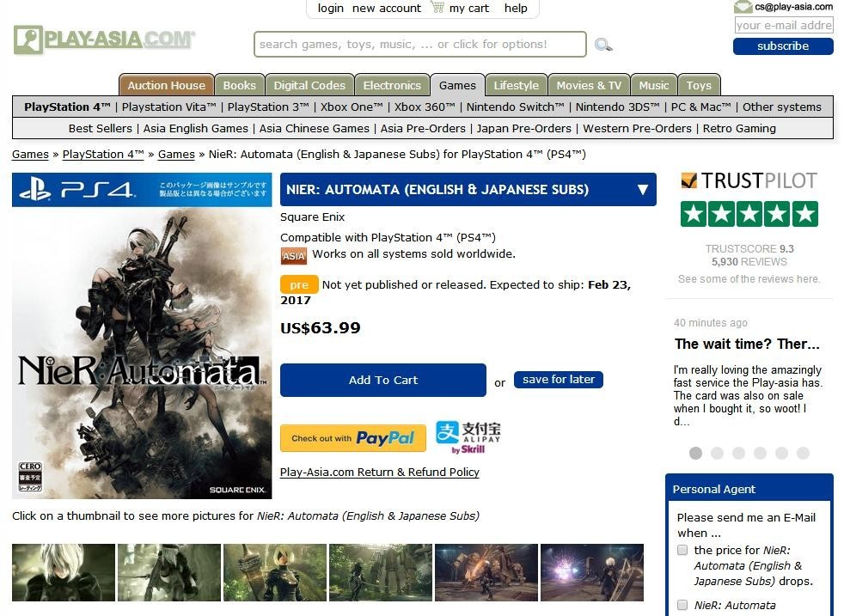Enable the price drop notification checkbox
Viewport: 844px width, 616px height.
682,550
